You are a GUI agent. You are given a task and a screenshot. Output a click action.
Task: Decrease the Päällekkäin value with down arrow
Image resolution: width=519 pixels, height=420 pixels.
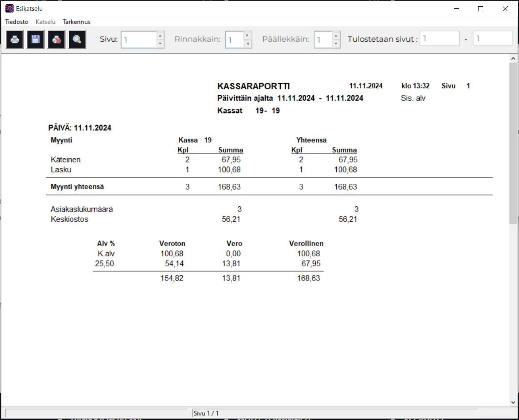point(336,44)
